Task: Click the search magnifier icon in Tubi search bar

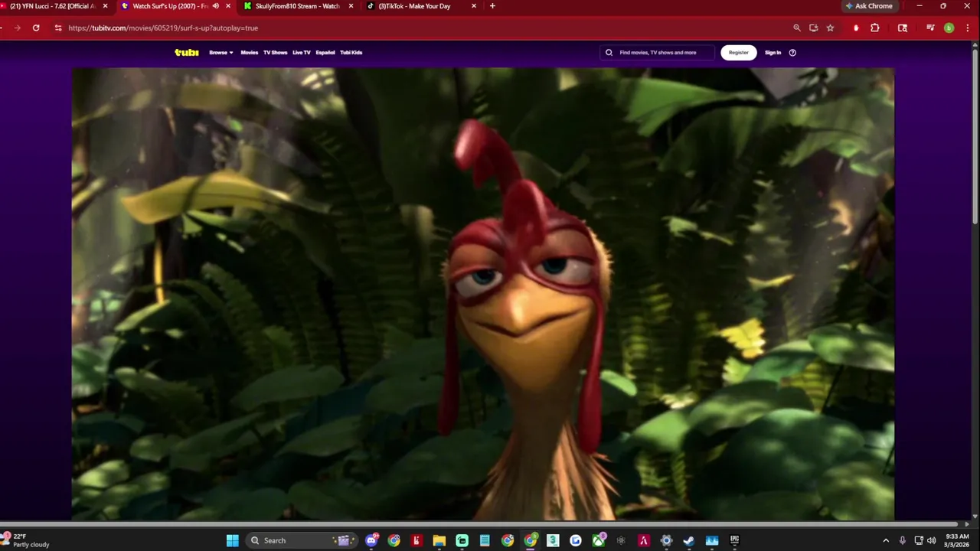Action: pyautogui.click(x=609, y=53)
